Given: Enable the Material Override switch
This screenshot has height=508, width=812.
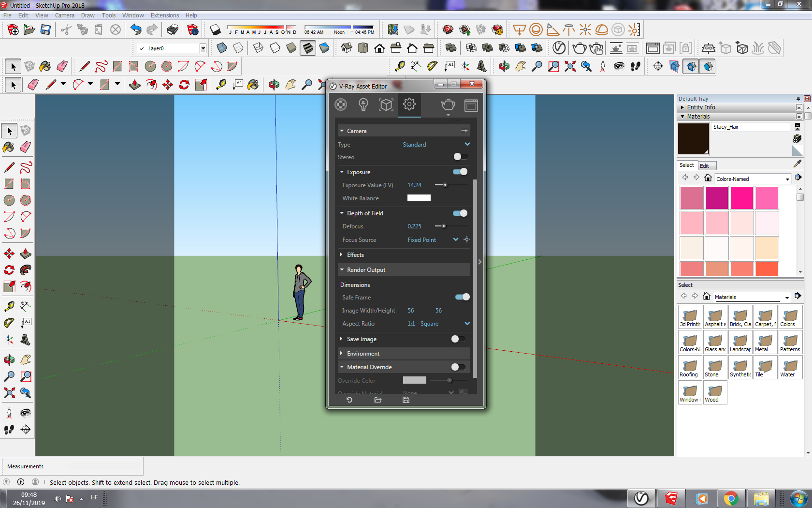Looking at the screenshot, I should point(458,367).
